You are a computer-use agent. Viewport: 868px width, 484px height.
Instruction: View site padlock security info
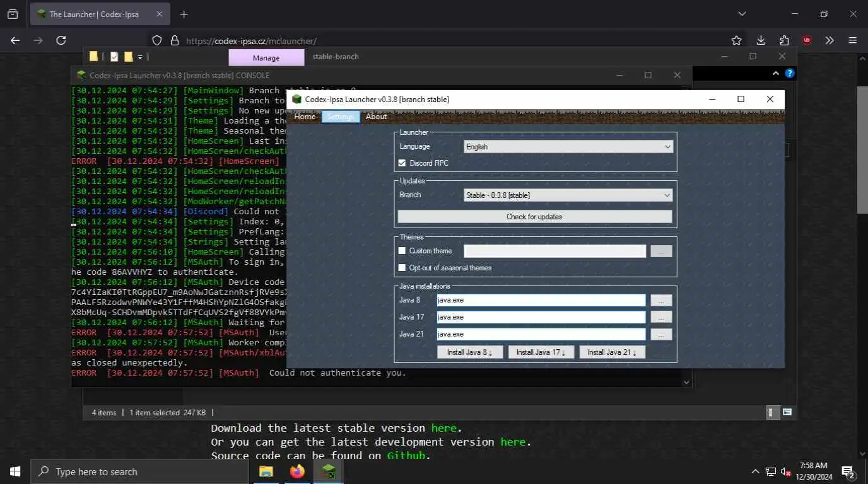174,40
